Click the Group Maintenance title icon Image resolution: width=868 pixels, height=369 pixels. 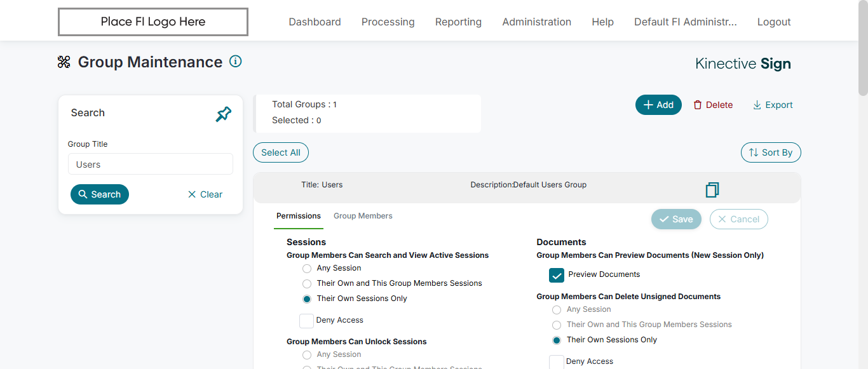click(64, 62)
